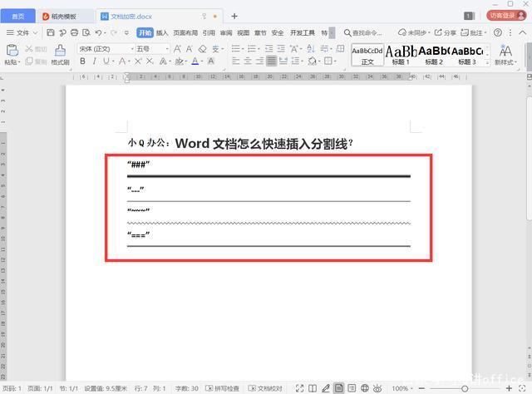Click the 批注 (Comments) button

click(473, 32)
